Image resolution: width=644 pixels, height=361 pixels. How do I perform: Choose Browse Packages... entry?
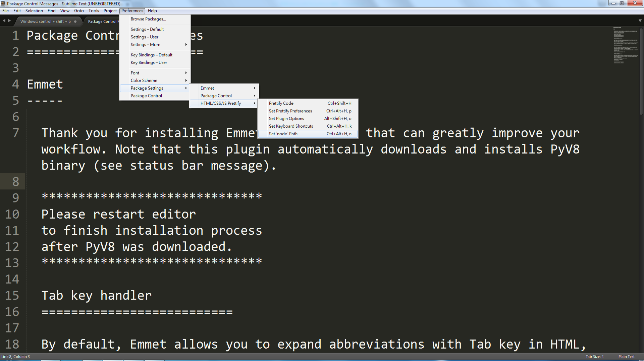155,19
